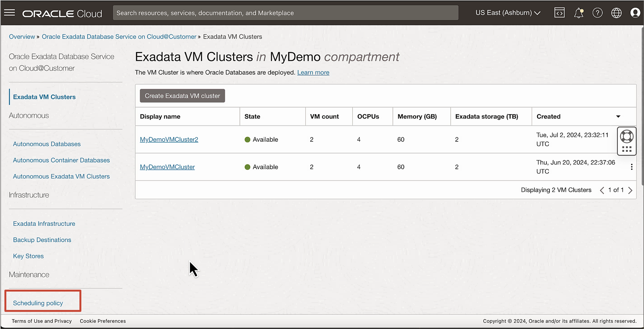The image size is (644, 329).
Task: Toggle sort arrow on Created column
Action: click(618, 117)
